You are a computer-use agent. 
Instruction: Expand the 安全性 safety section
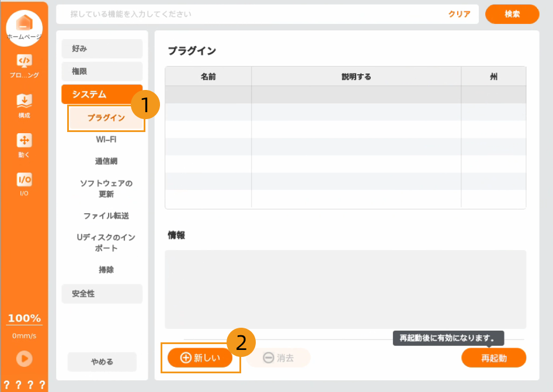click(x=102, y=294)
